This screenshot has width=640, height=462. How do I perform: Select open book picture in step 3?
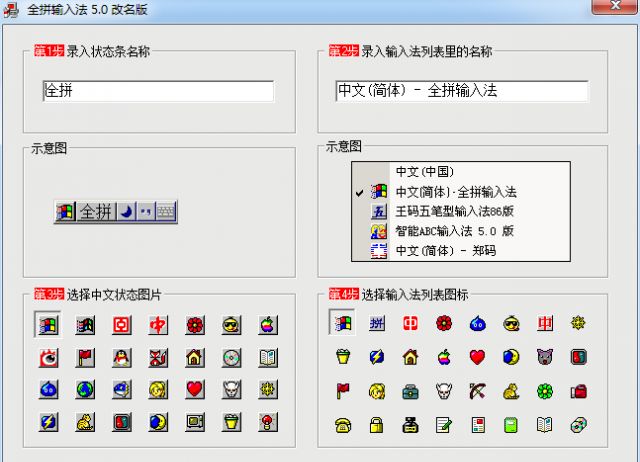click(x=268, y=358)
